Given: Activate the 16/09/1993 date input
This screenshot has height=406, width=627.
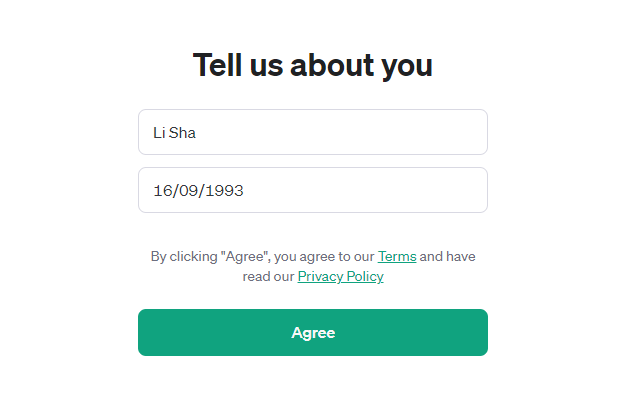Looking at the screenshot, I should click(313, 190).
